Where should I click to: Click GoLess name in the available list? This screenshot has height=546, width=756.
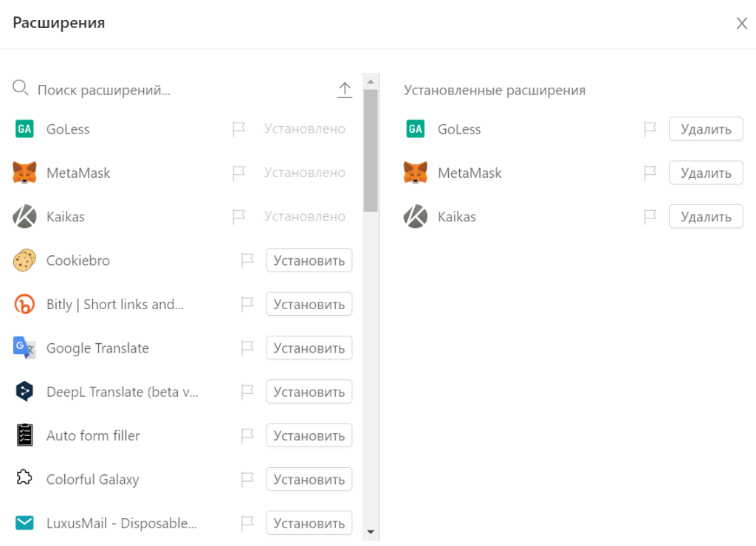(x=68, y=129)
